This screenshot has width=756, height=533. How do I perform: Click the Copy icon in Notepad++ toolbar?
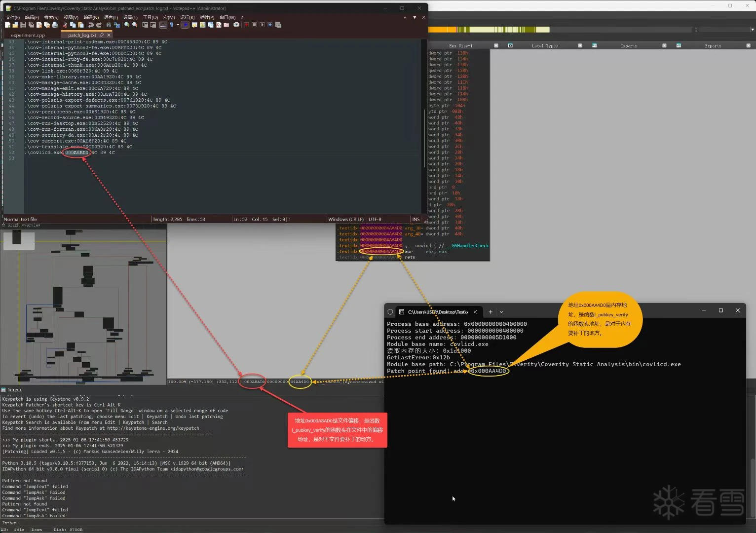pos(73,25)
